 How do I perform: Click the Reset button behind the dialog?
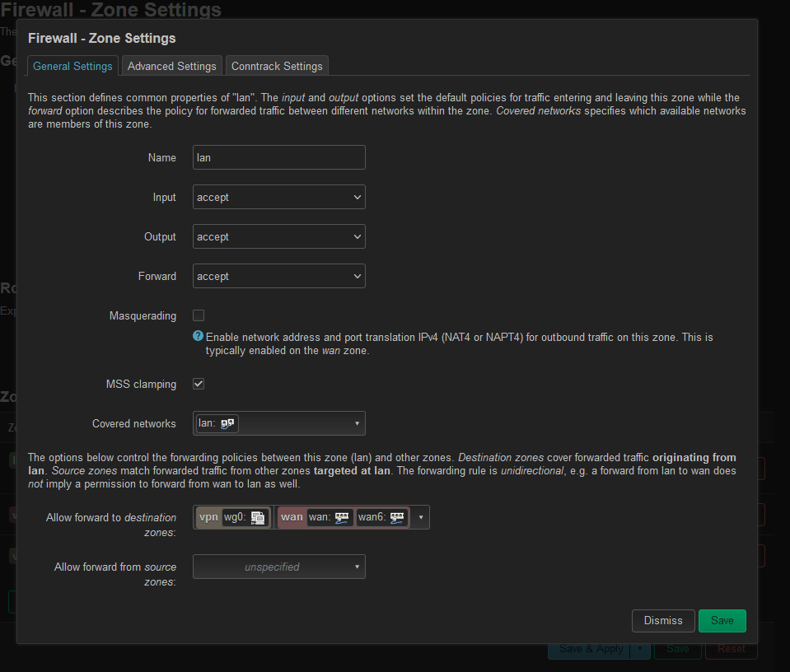pyautogui.click(x=731, y=649)
